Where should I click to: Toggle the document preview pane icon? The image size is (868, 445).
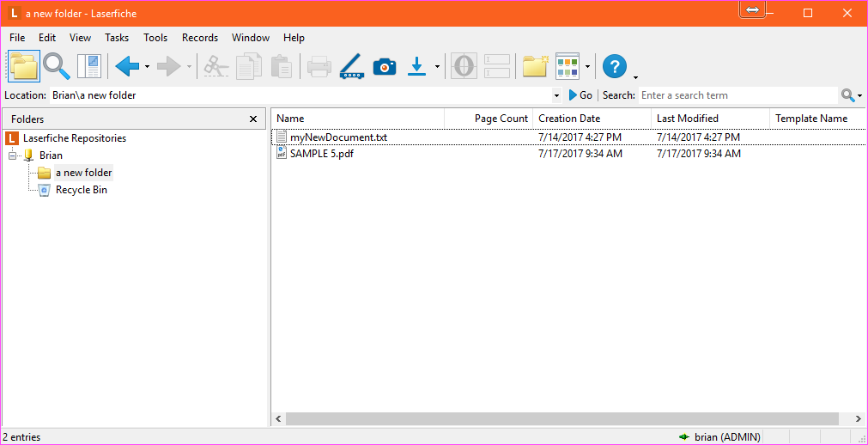(x=89, y=66)
